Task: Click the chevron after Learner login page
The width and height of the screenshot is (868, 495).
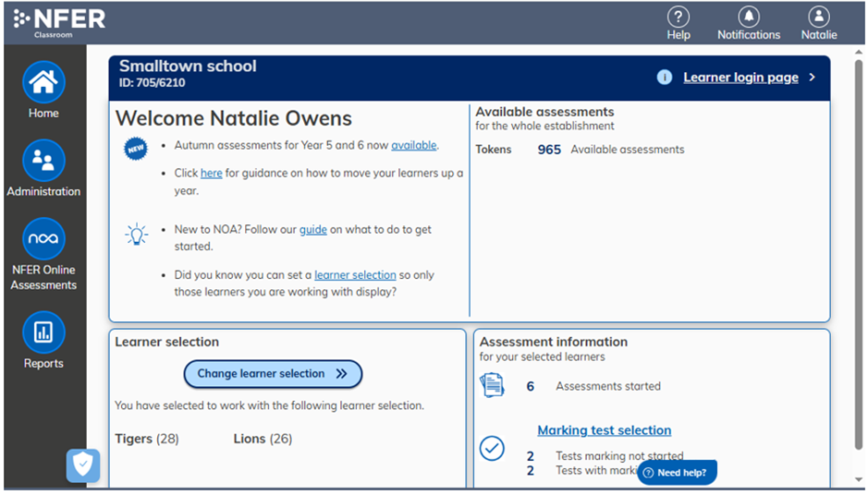Action: [x=813, y=77]
